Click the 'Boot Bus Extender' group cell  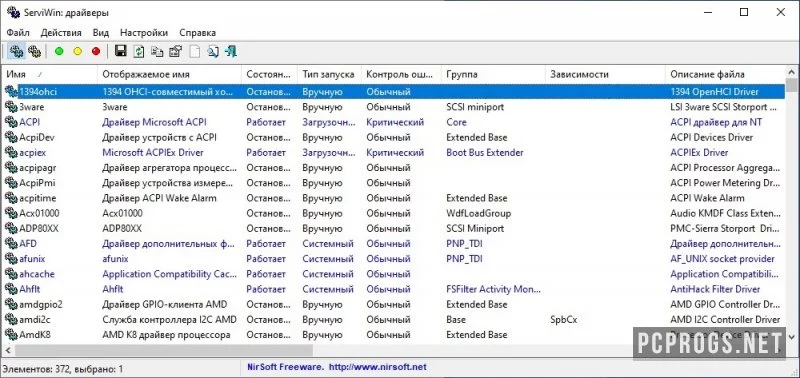485,153
